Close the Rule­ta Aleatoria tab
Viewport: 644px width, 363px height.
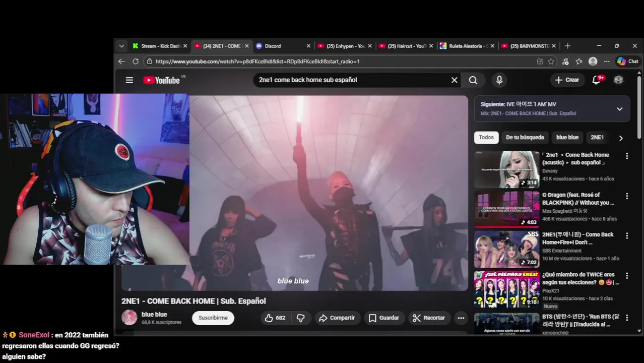[x=492, y=46]
